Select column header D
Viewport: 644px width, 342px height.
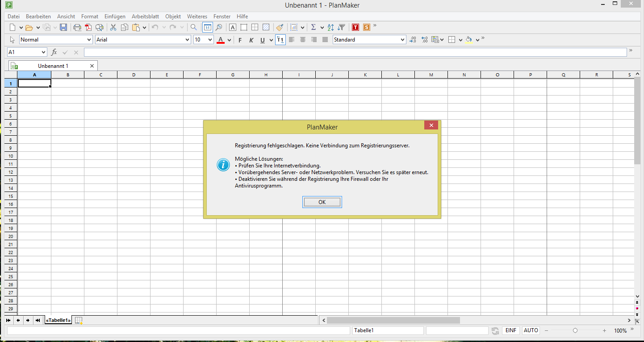134,75
